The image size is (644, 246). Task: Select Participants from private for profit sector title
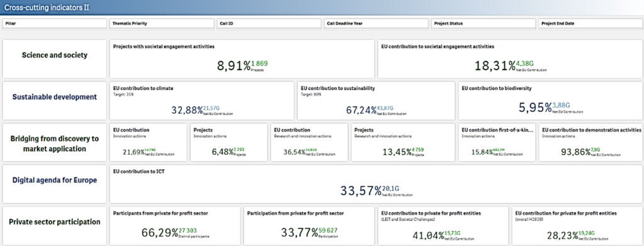pyautogui.click(x=160, y=213)
